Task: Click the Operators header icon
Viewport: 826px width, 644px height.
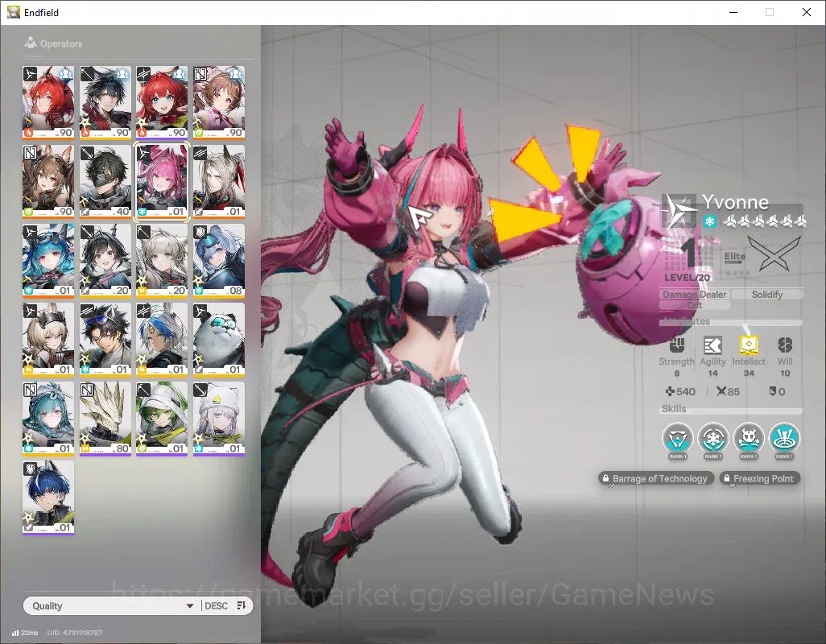Action: 31,43
